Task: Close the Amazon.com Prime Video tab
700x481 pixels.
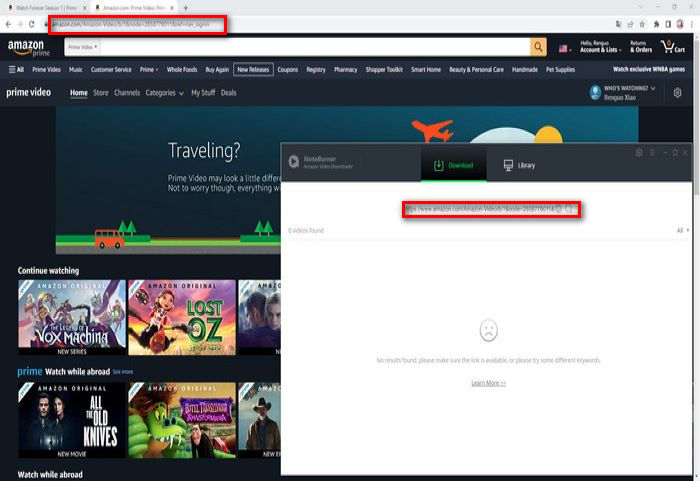Action: tap(171, 8)
